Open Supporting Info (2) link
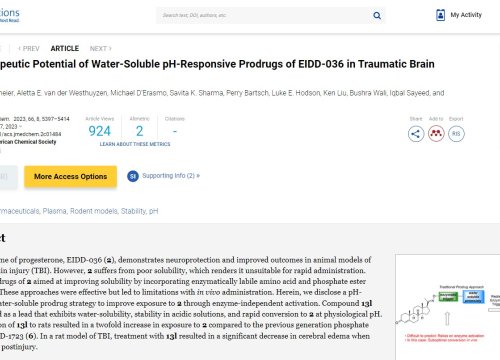The height and width of the screenshot is (360, 500). click(171, 176)
